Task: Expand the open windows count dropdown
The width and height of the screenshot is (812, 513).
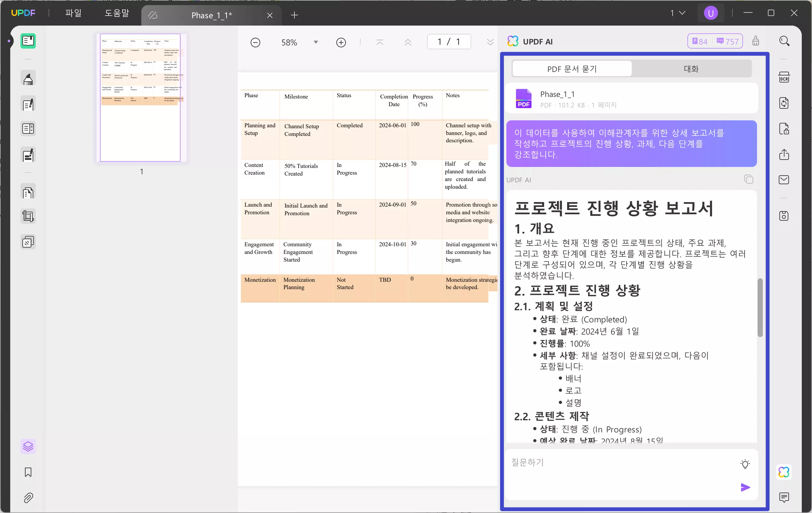Action: point(678,13)
